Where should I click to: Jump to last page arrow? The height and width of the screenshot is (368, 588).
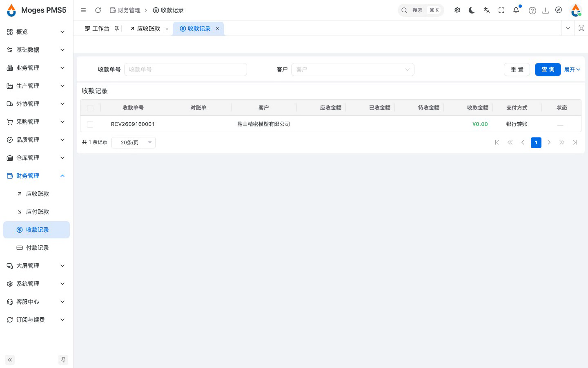tap(575, 142)
